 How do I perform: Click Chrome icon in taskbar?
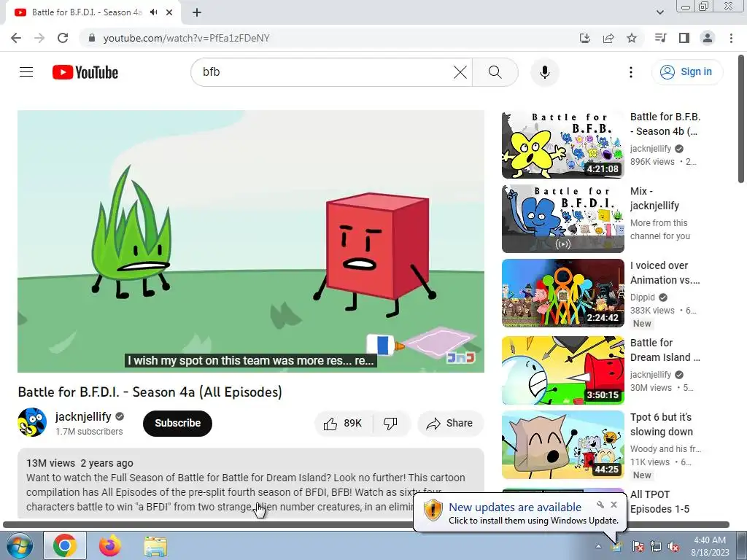coord(65,545)
